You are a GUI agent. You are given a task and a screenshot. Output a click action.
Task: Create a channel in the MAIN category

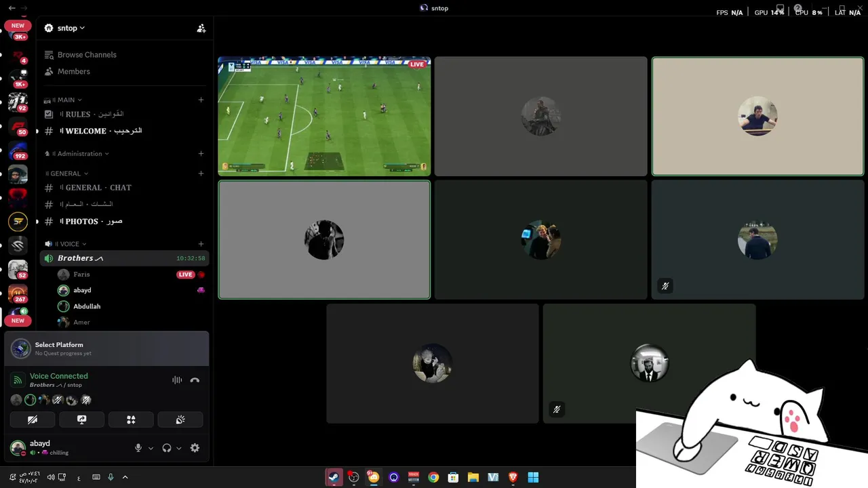pyautogui.click(x=201, y=100)
